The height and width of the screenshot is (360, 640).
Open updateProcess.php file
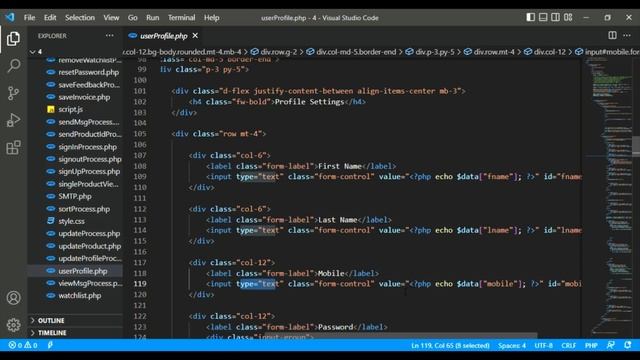(89, 233)
